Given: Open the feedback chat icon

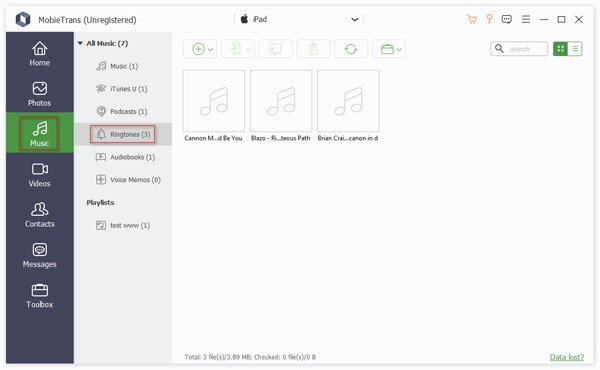Looking at the screenshot, I should [507, 19].
